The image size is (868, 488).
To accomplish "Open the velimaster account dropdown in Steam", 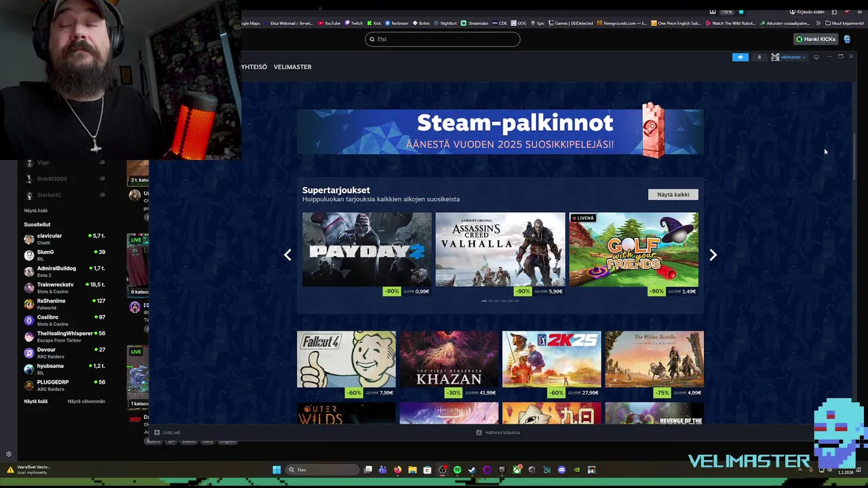I will click(789, 57).
